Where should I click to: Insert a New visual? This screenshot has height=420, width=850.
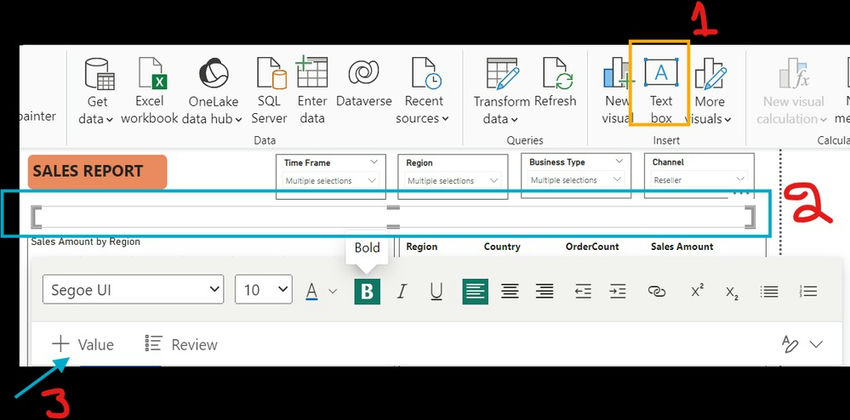tap(616, 91)
